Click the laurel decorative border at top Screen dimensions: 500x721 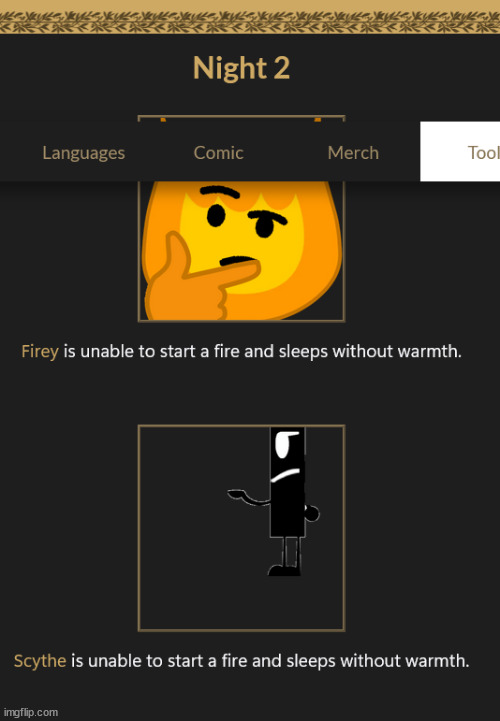pos(250,22)
